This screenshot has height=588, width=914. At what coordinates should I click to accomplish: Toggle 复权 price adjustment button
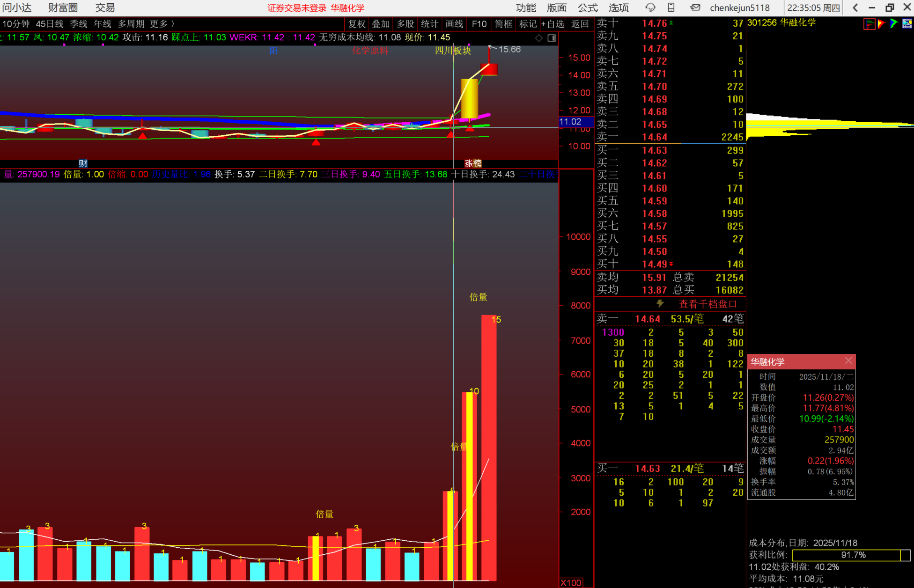(356, 24)
